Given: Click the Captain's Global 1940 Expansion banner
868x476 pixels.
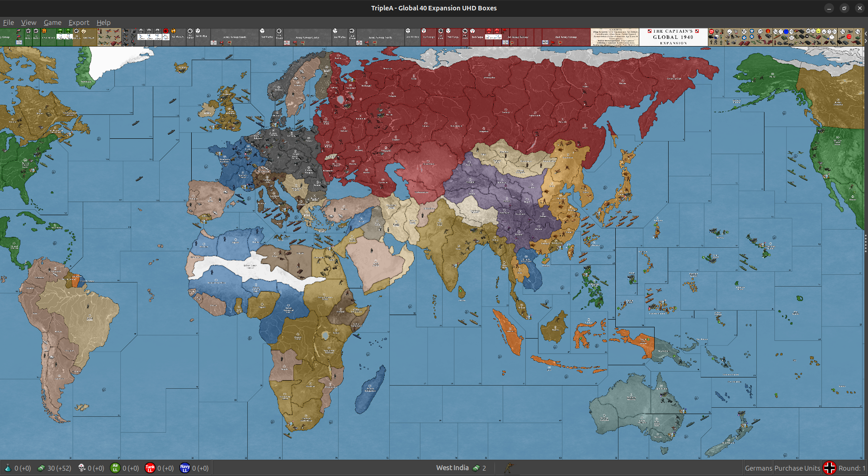Looking at the screenshot, I should point(673,37).
